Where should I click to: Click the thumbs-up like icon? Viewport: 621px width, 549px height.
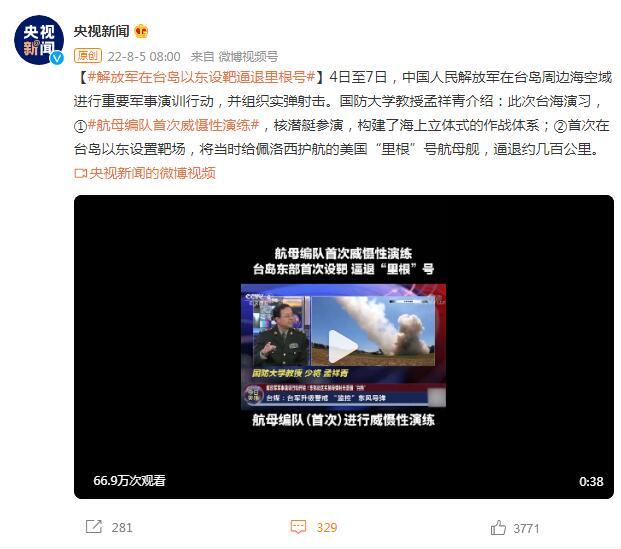(x=498, y=528)
